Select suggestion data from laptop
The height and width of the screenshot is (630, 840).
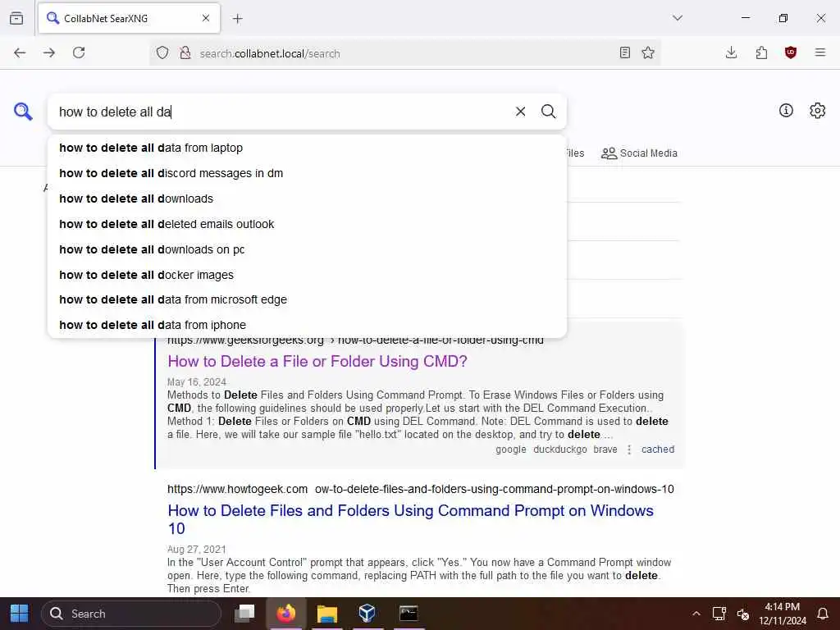click(307, 148)
